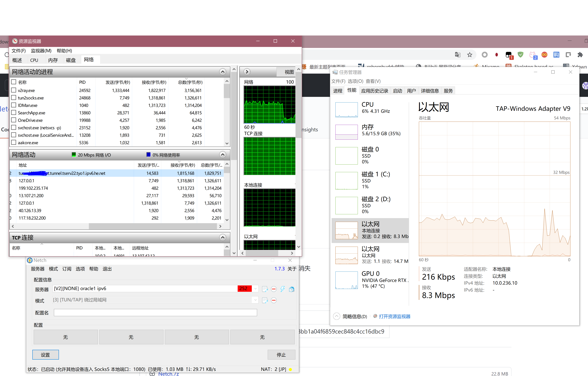
Task: Open the Netch server selection dropdown
Action: click(256, 288)
